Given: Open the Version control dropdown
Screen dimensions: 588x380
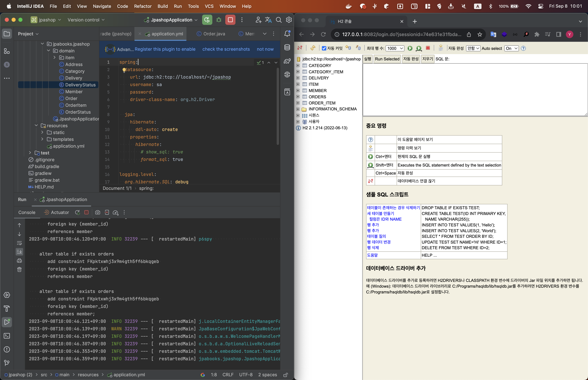Looking at the screenshot, I should (86, 20).
